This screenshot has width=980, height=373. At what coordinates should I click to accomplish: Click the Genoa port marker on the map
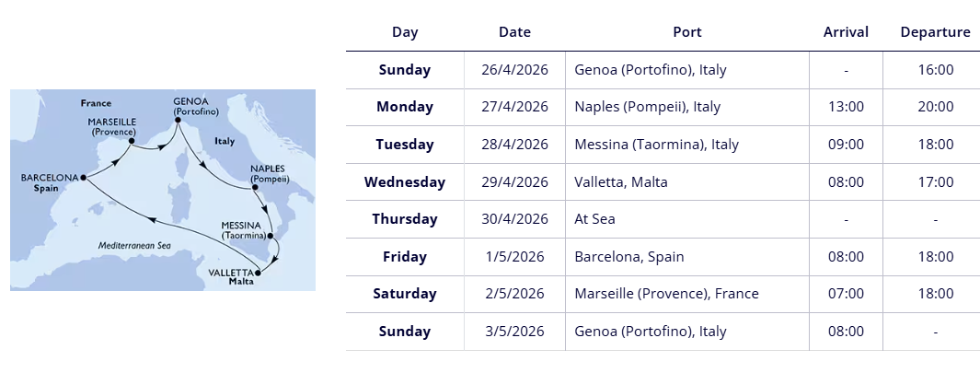pos(176,119)
